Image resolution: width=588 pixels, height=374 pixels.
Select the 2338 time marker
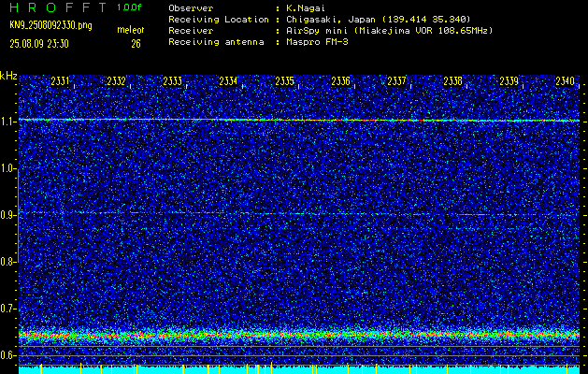tap(453, 81)
